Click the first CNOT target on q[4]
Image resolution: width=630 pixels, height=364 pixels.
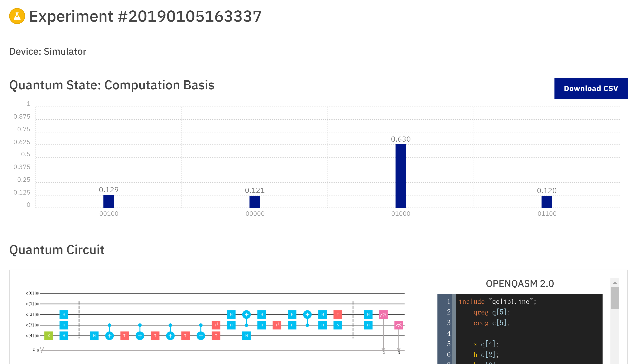pos(110,336)
